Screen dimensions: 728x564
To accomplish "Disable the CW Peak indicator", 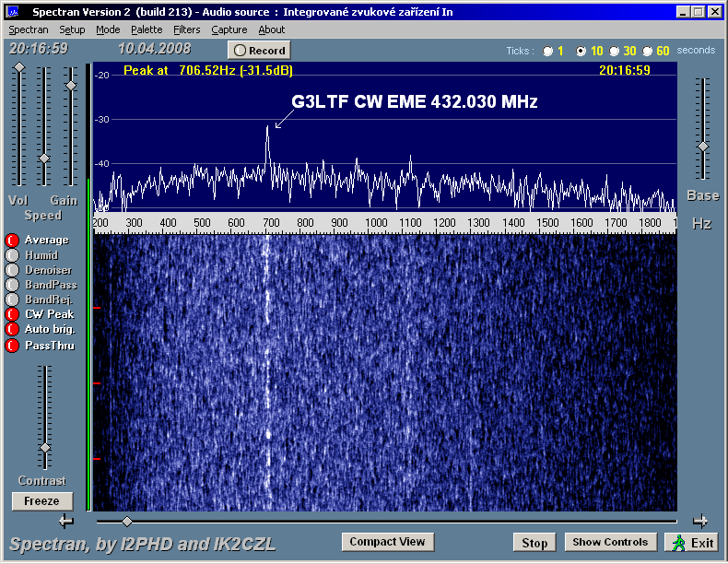I will [x=12, y=314].
